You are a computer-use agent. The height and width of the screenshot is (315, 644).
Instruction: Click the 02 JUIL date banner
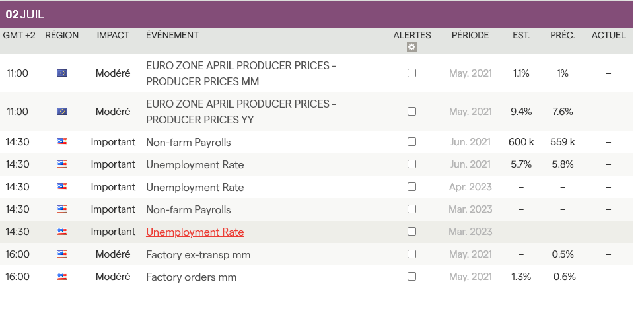(25, 15)
